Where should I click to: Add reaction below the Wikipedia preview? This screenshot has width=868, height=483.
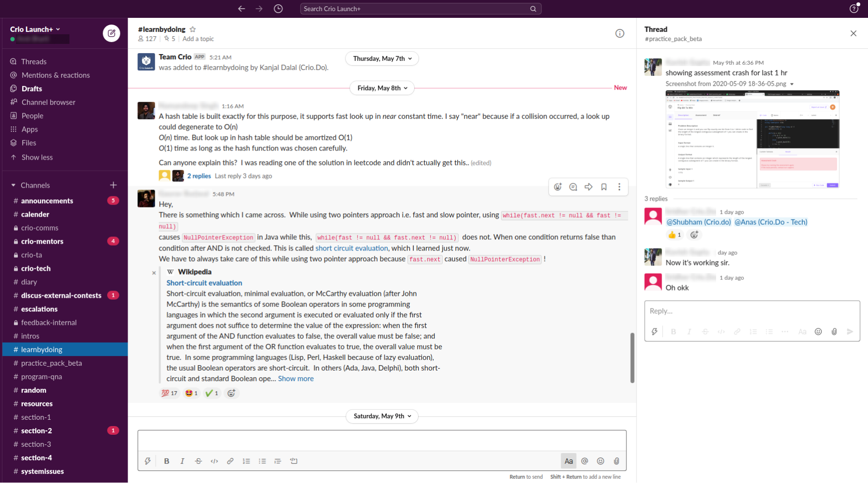click(231, 393)
